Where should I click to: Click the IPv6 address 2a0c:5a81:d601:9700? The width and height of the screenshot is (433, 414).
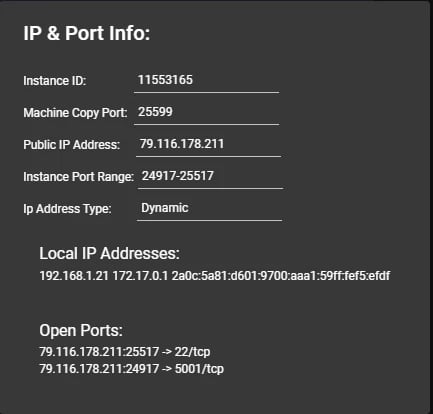click(281, 276)
